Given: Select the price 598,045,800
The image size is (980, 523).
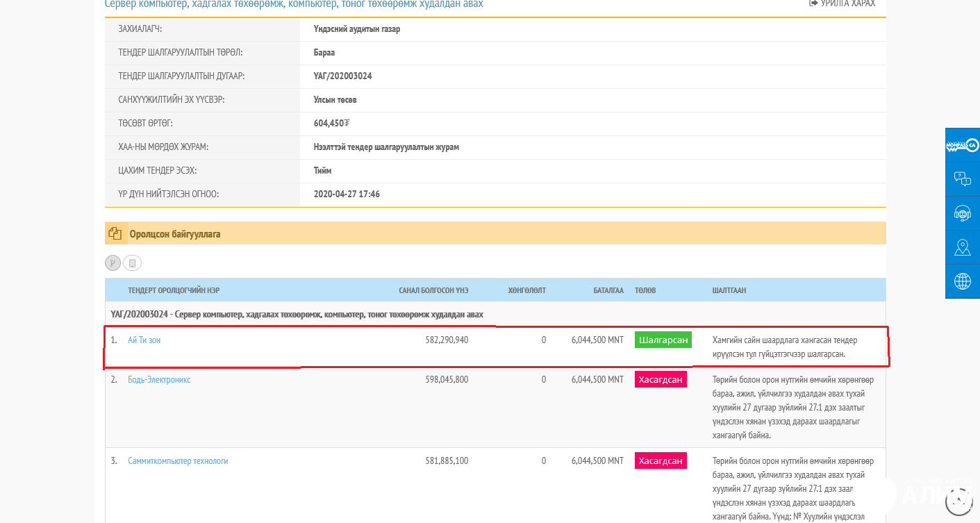Looking at the screenshot, I should point(447,380).
